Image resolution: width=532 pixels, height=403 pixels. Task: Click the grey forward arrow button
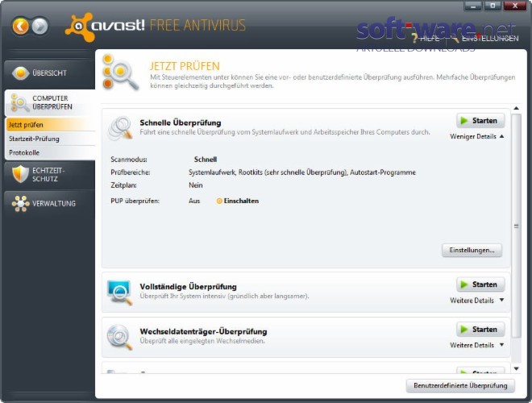pos(40,26)
